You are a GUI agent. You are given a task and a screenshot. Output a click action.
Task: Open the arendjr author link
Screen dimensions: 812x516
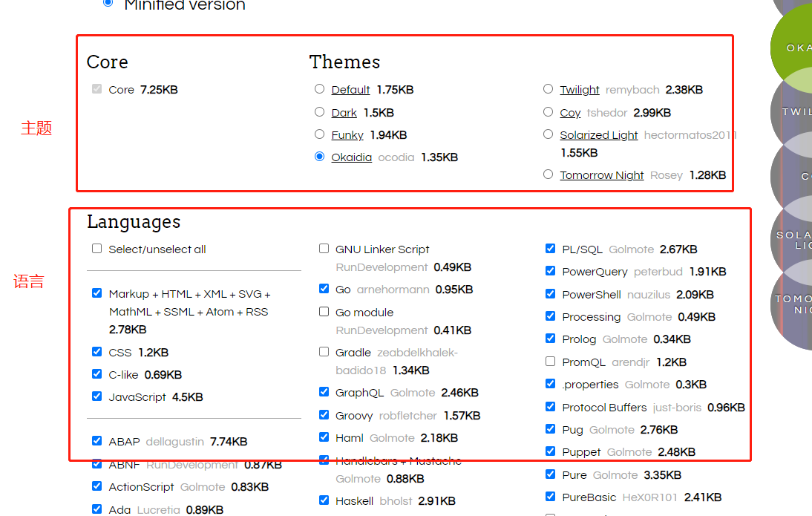coord(631,362)
